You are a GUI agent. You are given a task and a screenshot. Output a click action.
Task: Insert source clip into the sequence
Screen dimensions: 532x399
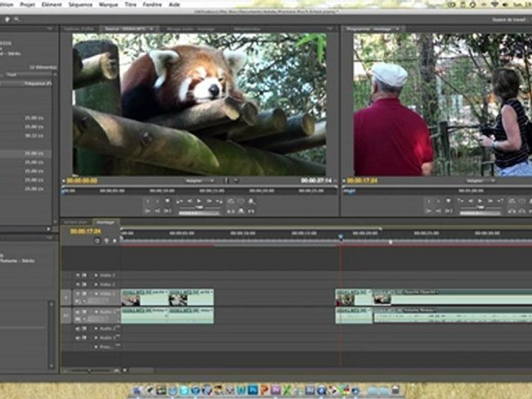pos(231,211)
